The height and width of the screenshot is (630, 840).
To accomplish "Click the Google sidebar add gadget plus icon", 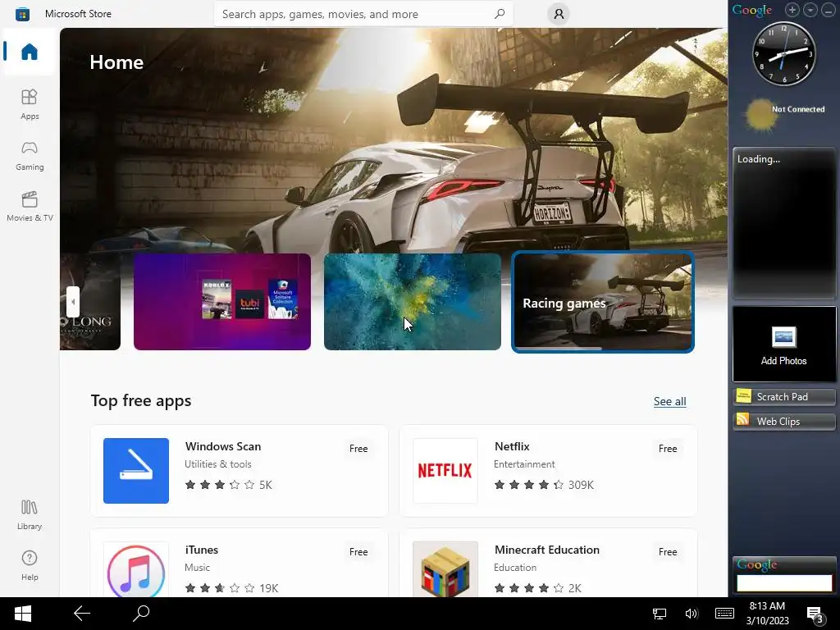I will [792, 10].
